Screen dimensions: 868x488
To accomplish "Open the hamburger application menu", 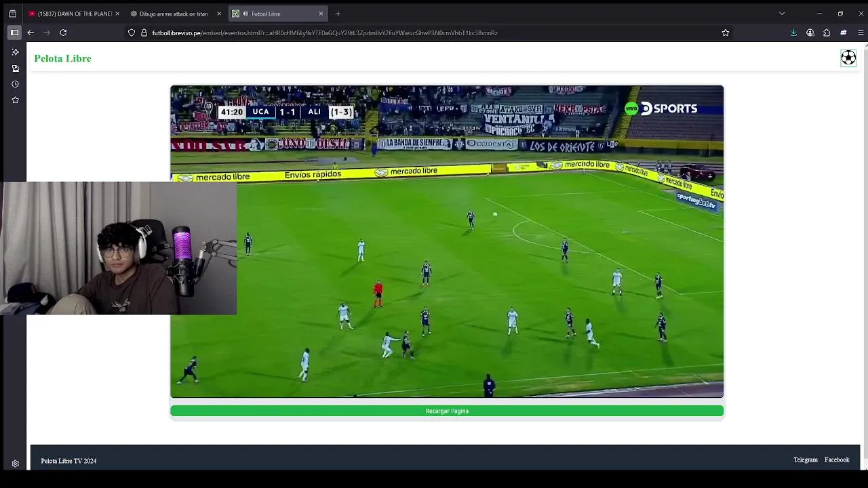I will (861, 33).
